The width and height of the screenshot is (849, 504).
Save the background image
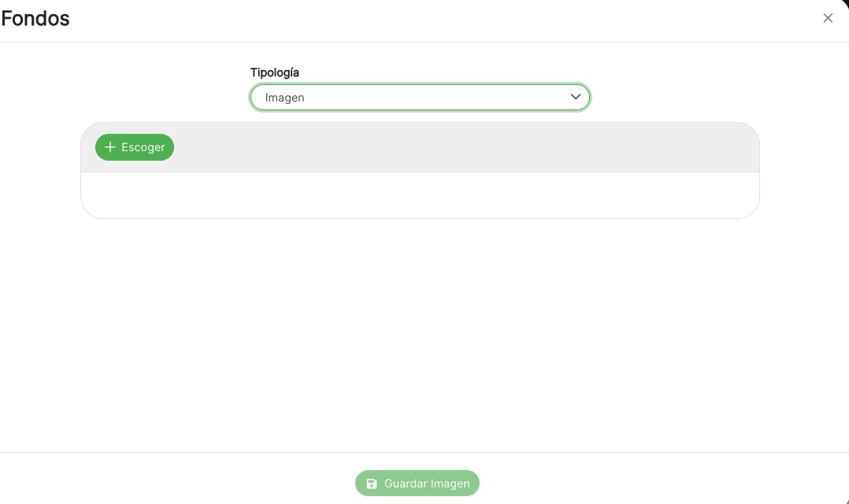pyautogui.click(x=417, y=484)
